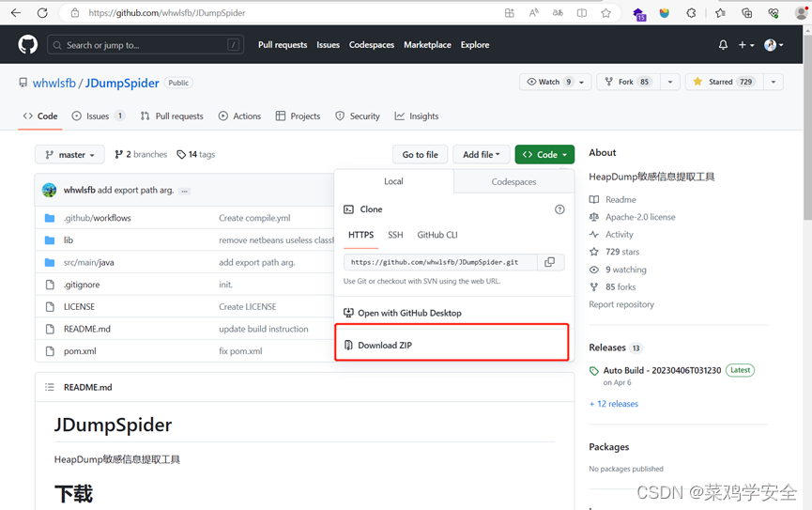The width and height of the screenshot is (812, 510).
Task: Open the Add file dropdown
Action: pyautogui.click(x=481, y=154)
